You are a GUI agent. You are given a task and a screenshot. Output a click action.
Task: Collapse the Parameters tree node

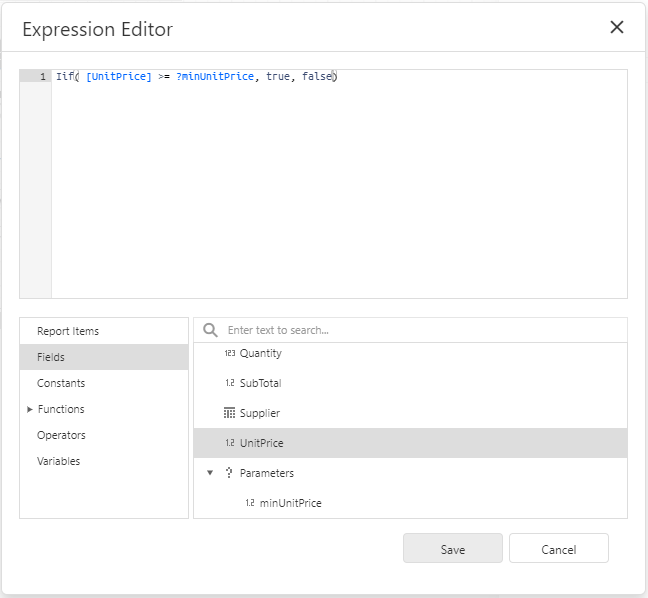[x=210, y=473]
